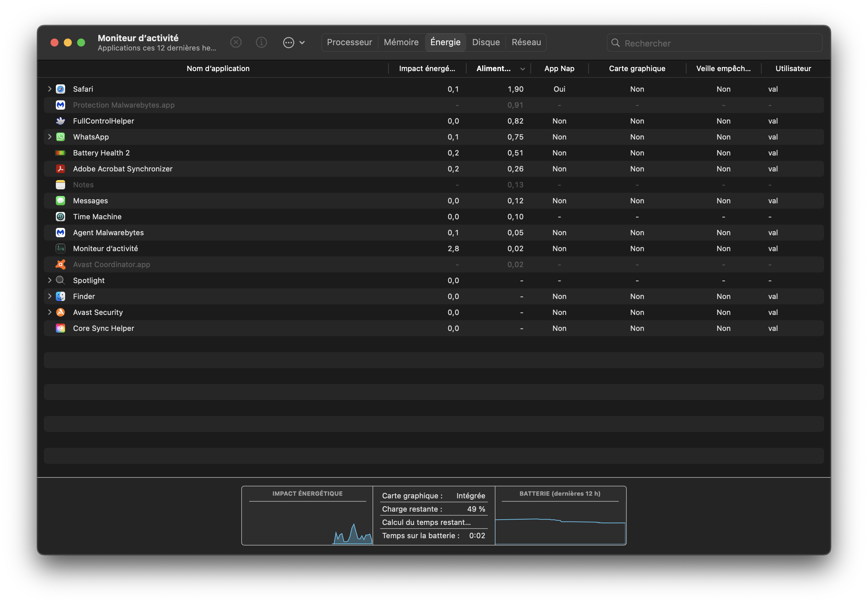Select the Agent Malwarebytes row name
The width and height of the screenshot is (868, 604).
pyautogui.click(x=108, y=233)
